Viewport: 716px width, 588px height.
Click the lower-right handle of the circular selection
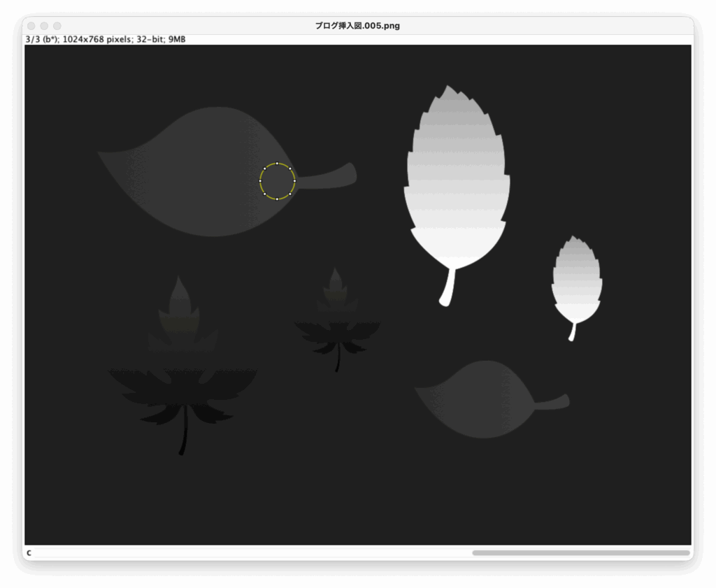[290, 194]
